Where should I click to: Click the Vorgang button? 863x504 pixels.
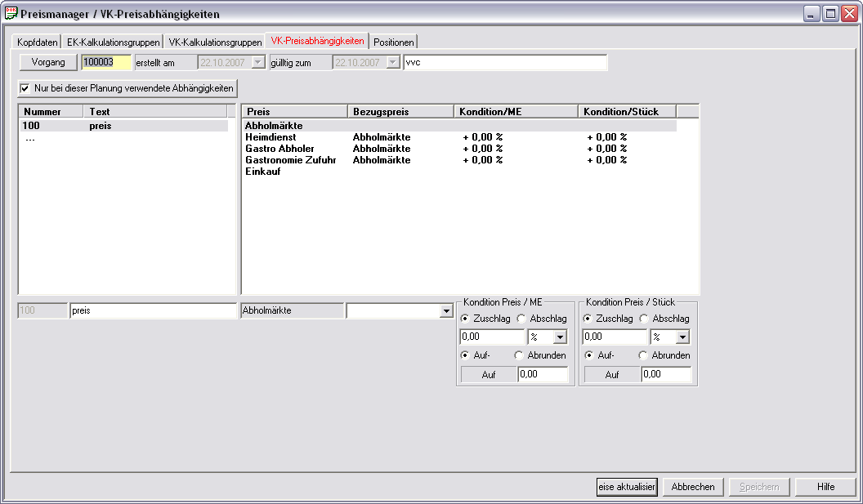(x=48, y=62)
